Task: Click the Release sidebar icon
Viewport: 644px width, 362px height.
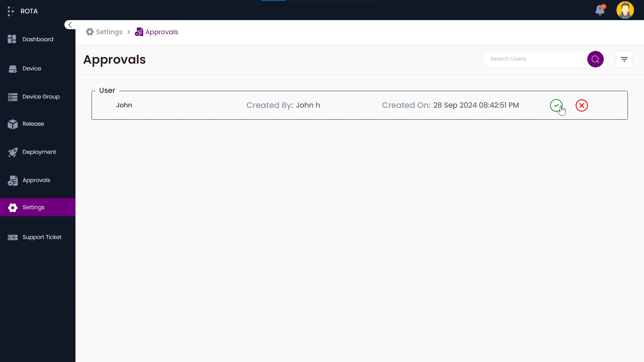Action: click(12, 124)
